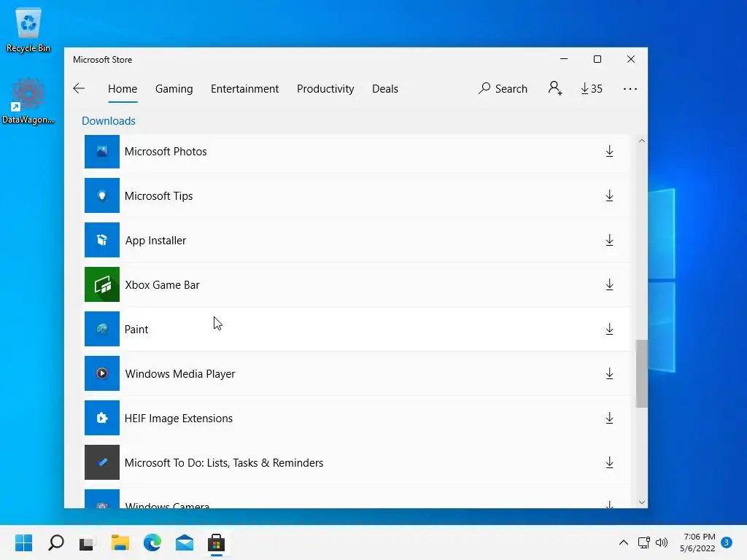The height and width of the screenshot is (560, 747).
Task: Download Microsoft To Do via arrow icon
Action: (609, 462)
